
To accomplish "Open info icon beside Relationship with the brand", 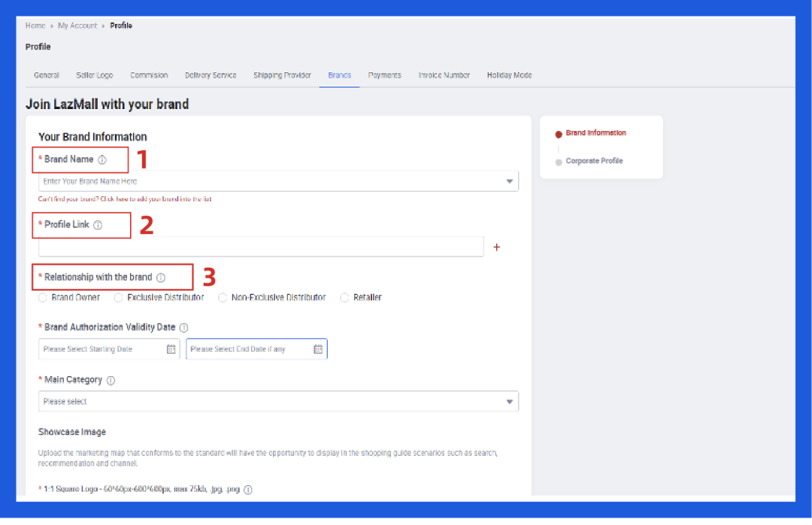I will 161,278.
